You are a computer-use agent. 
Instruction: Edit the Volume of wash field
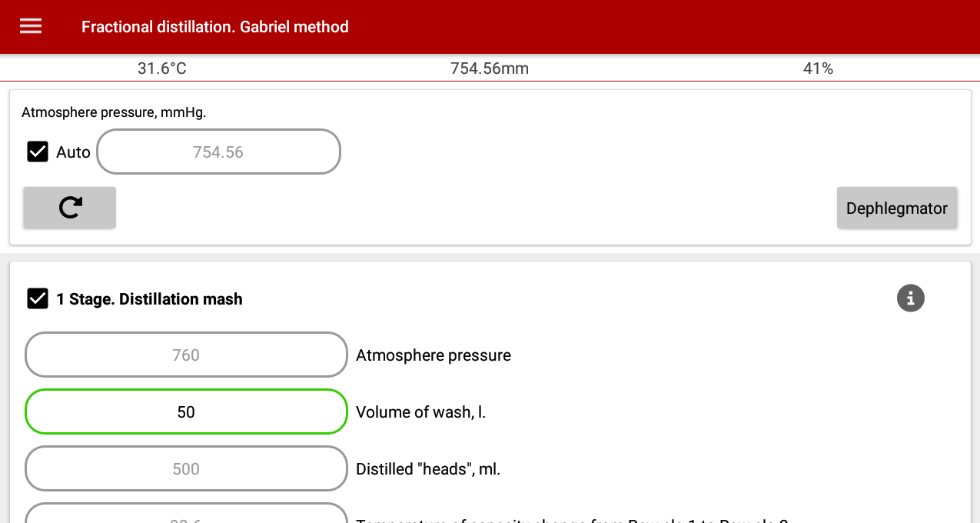186,411
